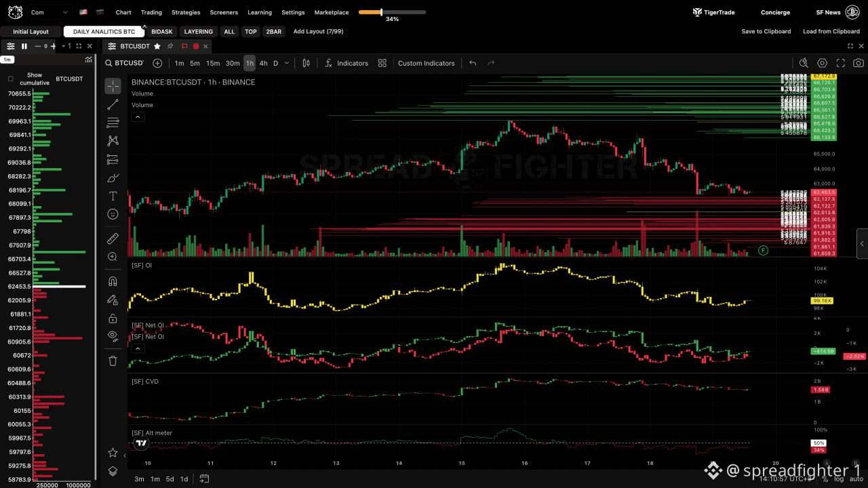Select the 4h timeframe
The image size is (868, 488).
point(263,63)
